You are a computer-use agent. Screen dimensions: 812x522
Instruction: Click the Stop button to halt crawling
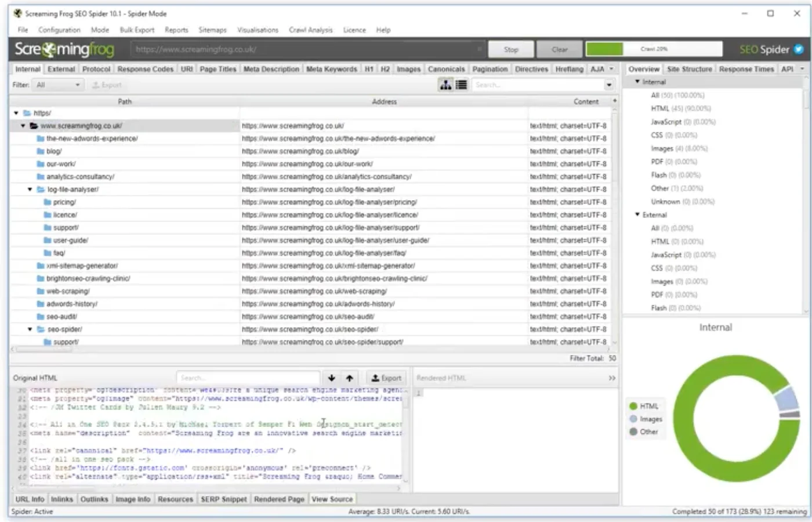click(x=510, y=49)
